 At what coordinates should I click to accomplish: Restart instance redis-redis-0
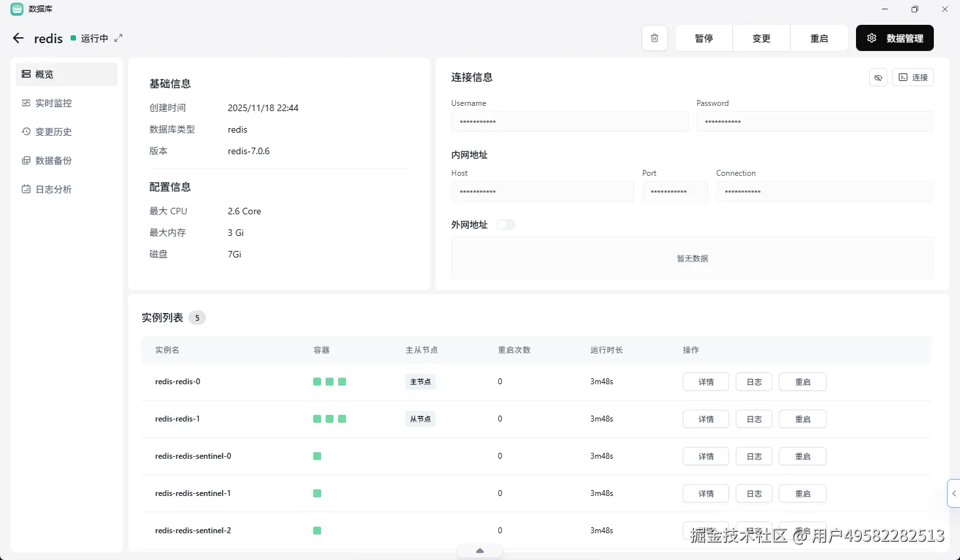802,382
